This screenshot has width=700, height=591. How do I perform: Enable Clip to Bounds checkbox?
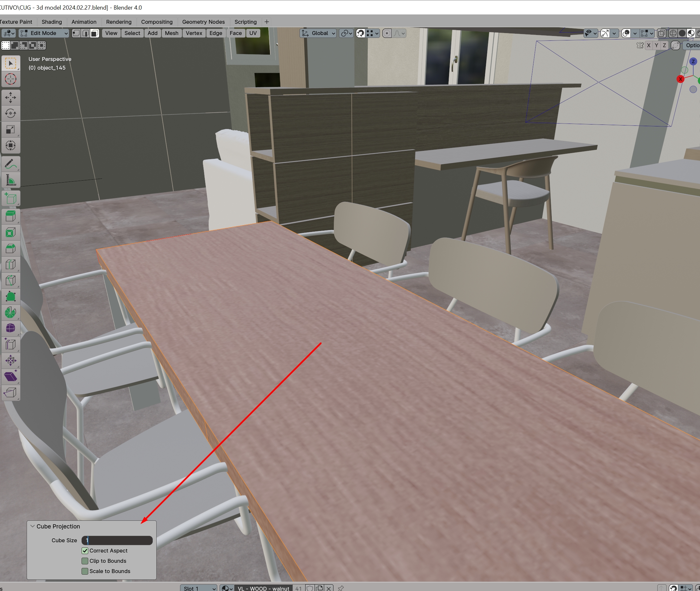[x=85, y=561]
